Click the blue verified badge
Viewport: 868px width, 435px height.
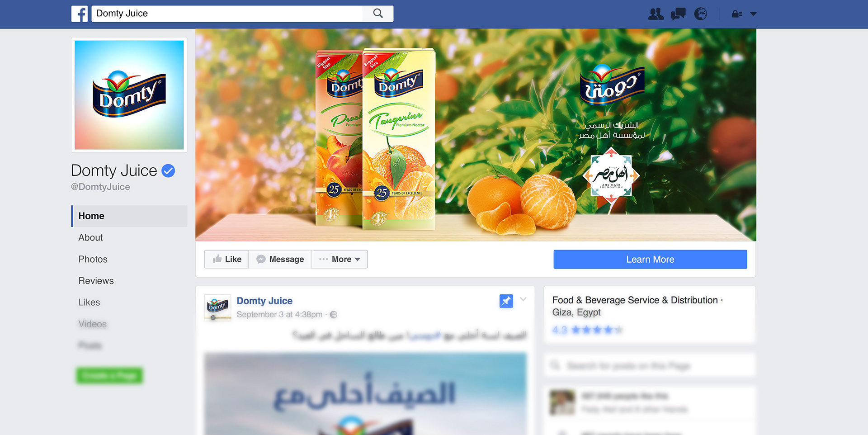168,171
